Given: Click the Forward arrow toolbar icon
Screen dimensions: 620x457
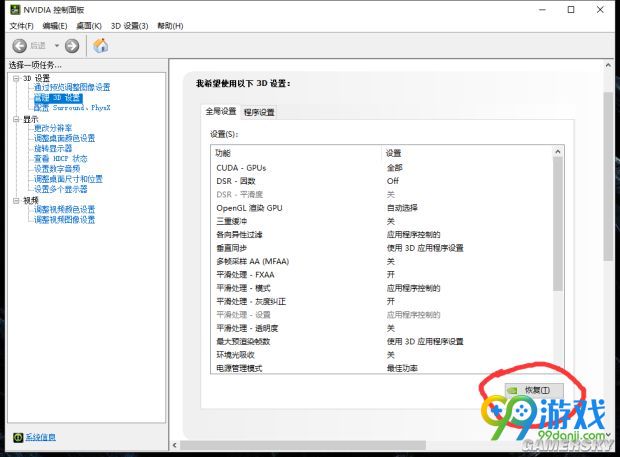Looking at the screenshot, I should pos(72,46).
